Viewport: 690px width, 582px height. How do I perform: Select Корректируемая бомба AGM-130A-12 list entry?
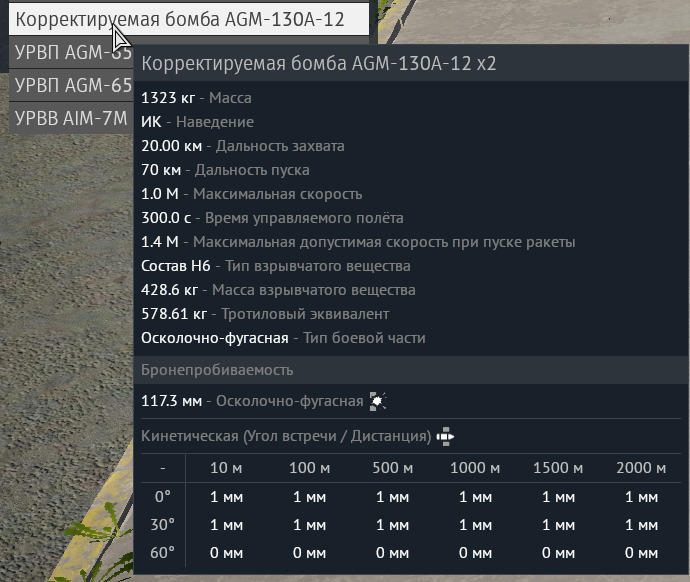pos(189,19)
